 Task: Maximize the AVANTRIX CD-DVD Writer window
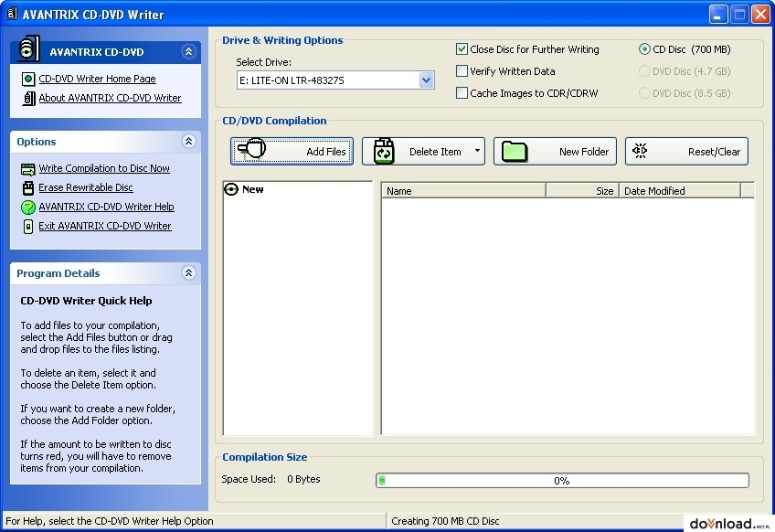pyautogui.click(x=739, y=15)
